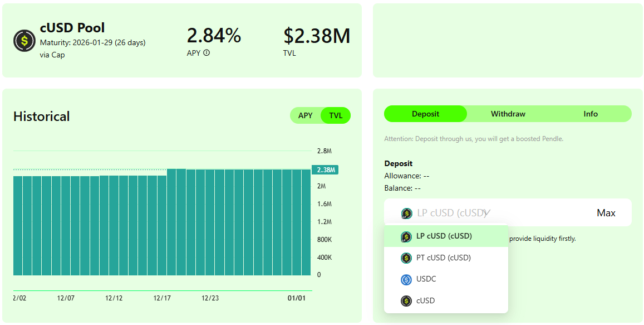Click the cUSD Pool title
The width and height of the screenshot is (644, 325).
click(72, 28)
